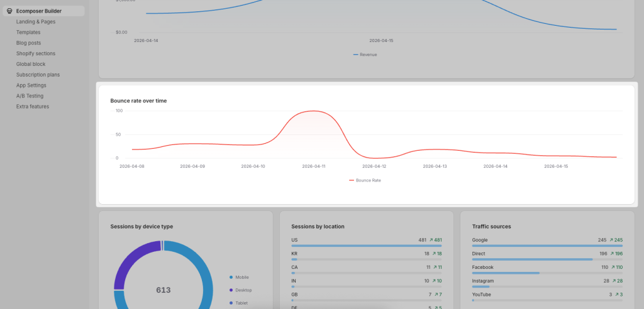Toggle the Bounce Rate legend series
This screenshot has height=309, width=644.
365,180
